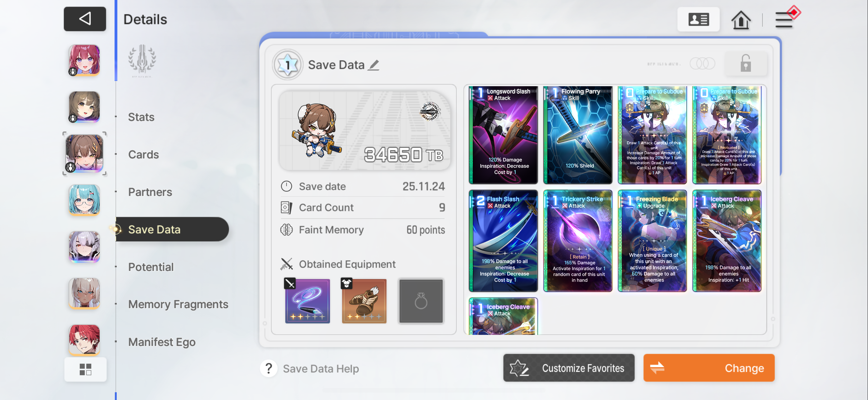Switch to the Cards section
The image size is (868, 400).
pos(143,154)
